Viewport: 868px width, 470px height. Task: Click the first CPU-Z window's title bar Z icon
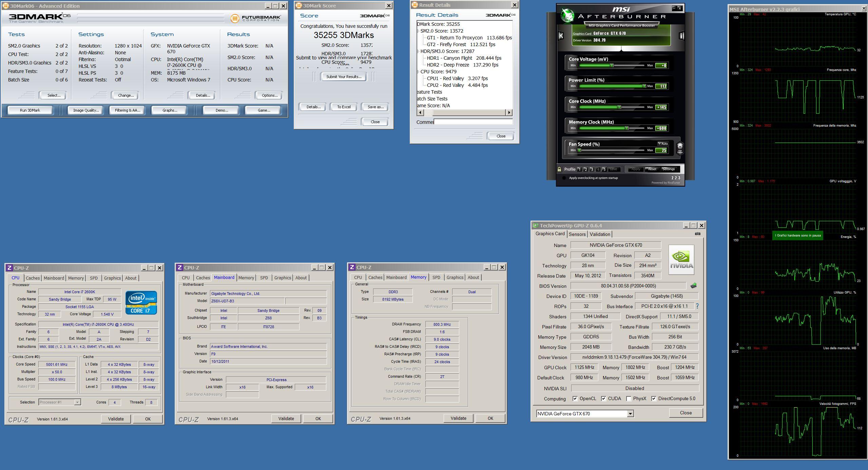(9, 268)
